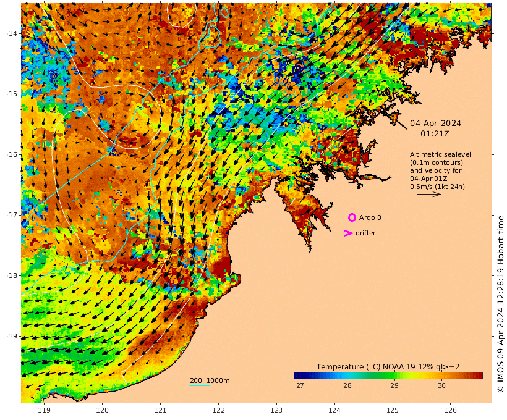This screenshot has width=507, height=420.
Task: Click the longitude axis label 120
Action: [102, 410]
